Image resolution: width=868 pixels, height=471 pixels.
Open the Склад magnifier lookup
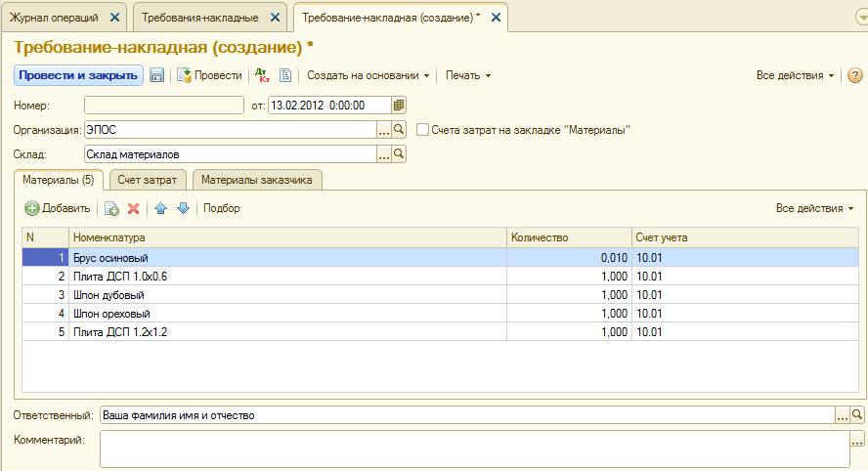pyautogui.click(x=399, y=153)
